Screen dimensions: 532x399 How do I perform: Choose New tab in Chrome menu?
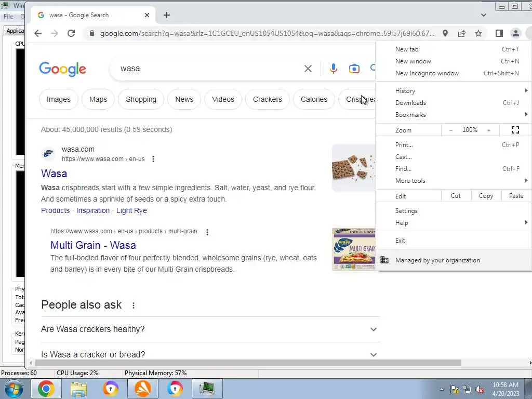pyautogui.click(x=454, y=49)
